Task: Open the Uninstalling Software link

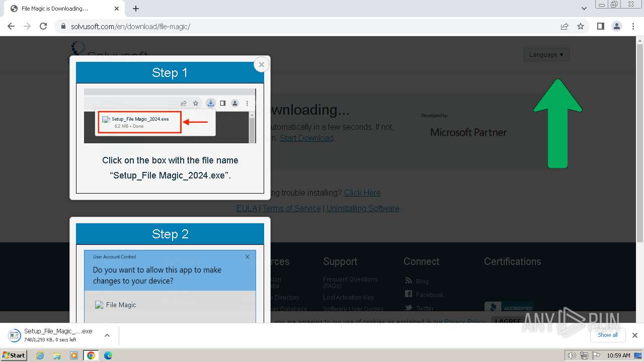Action: (363, 208)
